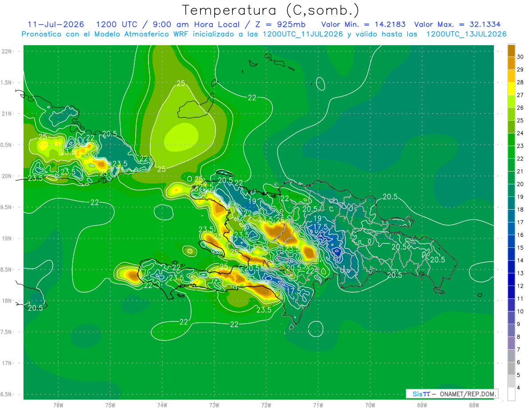Image resolution: width=532 pixels, height=411 pixels.
Task: Click the legend value "14"
Action: tap(521, 260)
